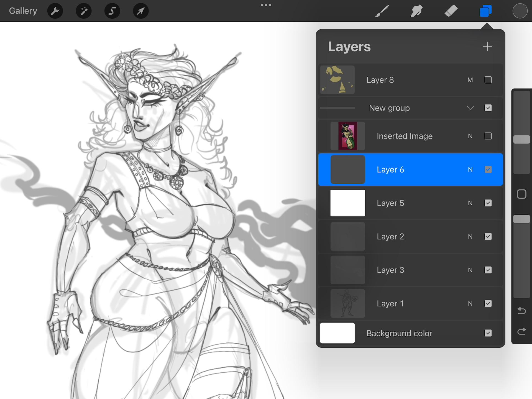This screenshot has width=532, height=399.
Task: Toggle Background color visibility checkbox
Action: (x=488, y=333)
